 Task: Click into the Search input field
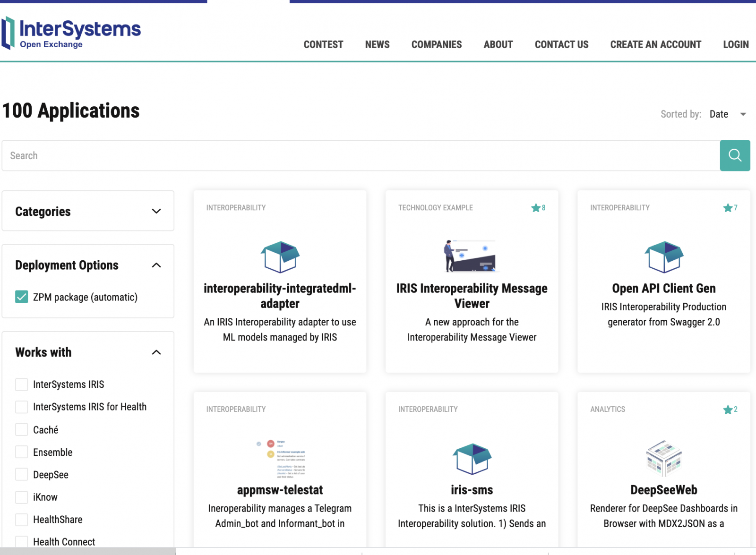click(359, 155)
